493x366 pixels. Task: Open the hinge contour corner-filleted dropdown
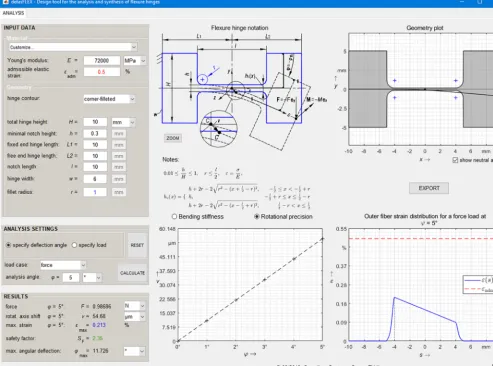[109, 99]
